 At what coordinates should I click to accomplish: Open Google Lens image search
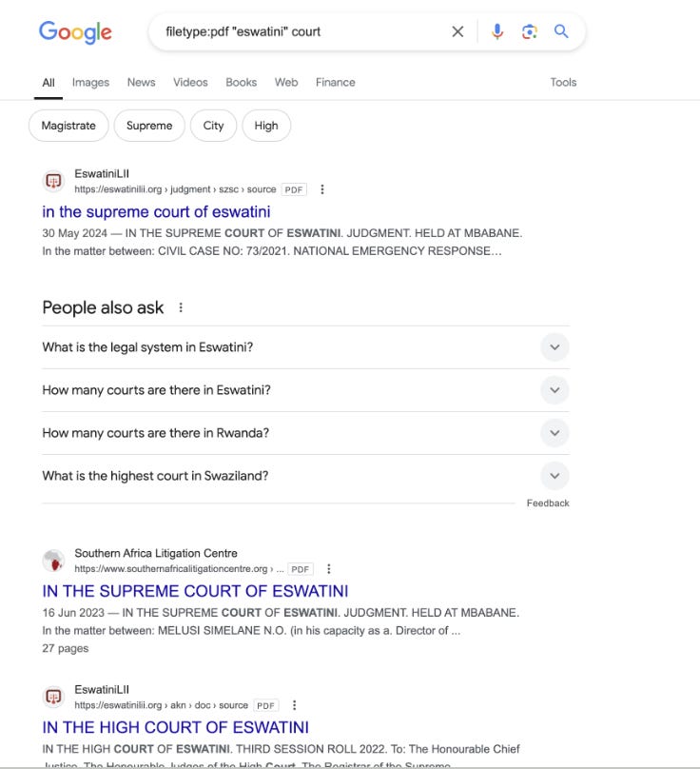click(529, 30)
